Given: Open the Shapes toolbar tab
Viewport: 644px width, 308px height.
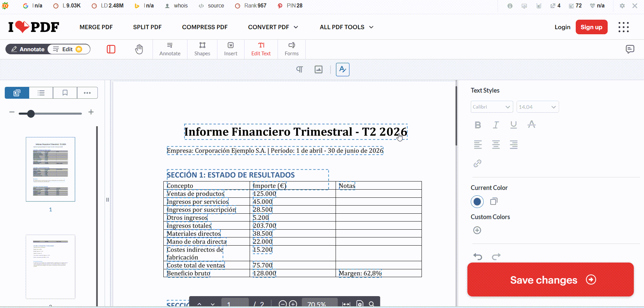Looking at the screenshot, I should click(202, 49).
